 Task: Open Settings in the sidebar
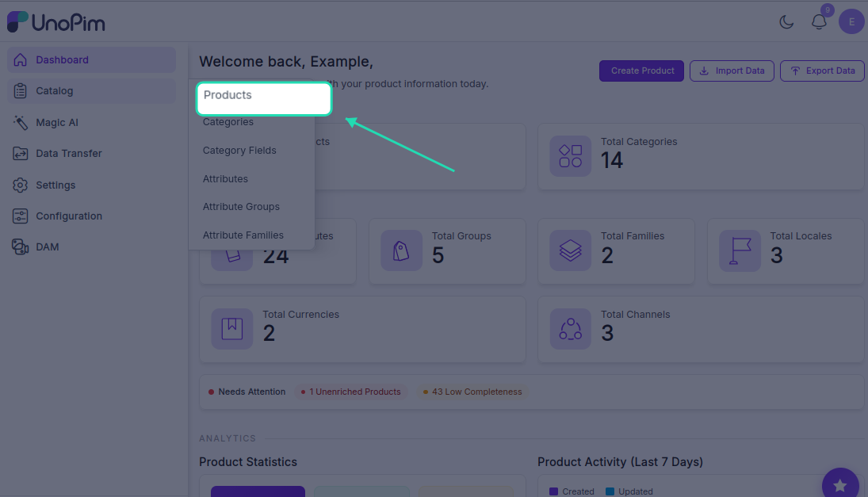[91, 185]
